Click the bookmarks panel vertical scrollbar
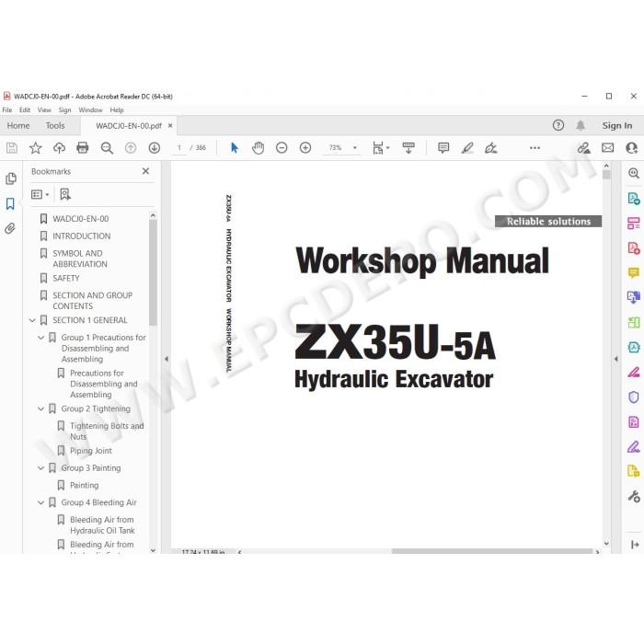Viewport: 644px width, 644px height. (x=153, y=272)
